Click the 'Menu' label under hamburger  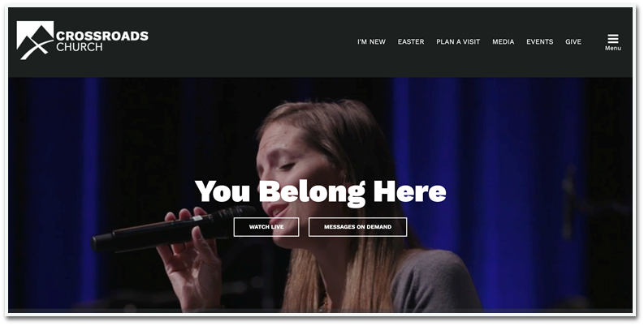point(613,49)
